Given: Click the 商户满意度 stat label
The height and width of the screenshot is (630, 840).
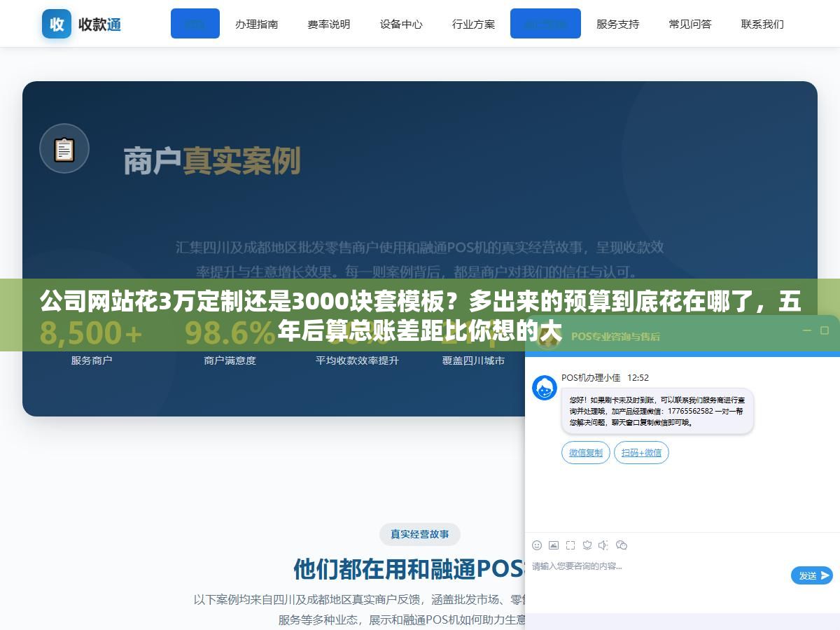Looking at the screenshot, I should click(230, 360).
